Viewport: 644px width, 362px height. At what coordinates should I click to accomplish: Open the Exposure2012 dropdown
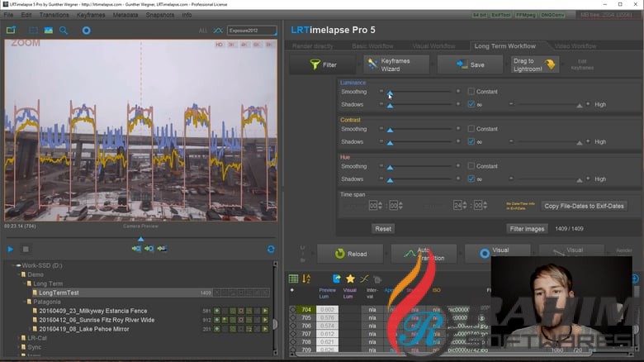tap(252, 31)
